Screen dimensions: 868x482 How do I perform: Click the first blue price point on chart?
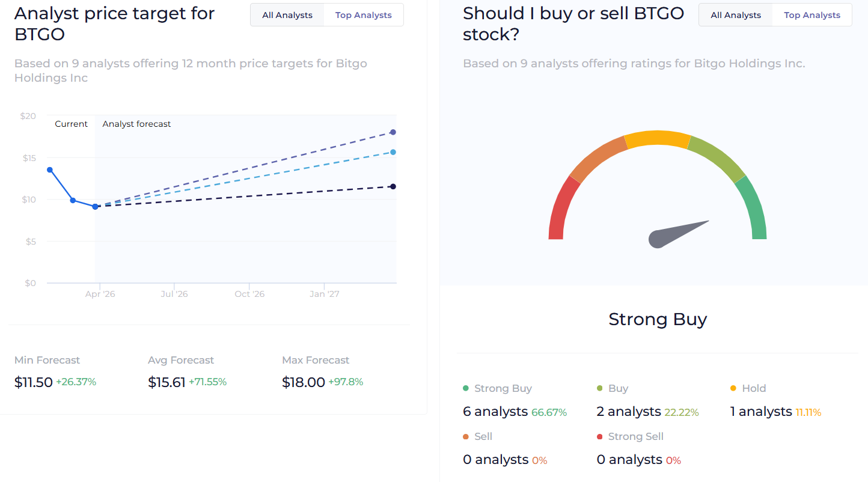coord(50,169)
